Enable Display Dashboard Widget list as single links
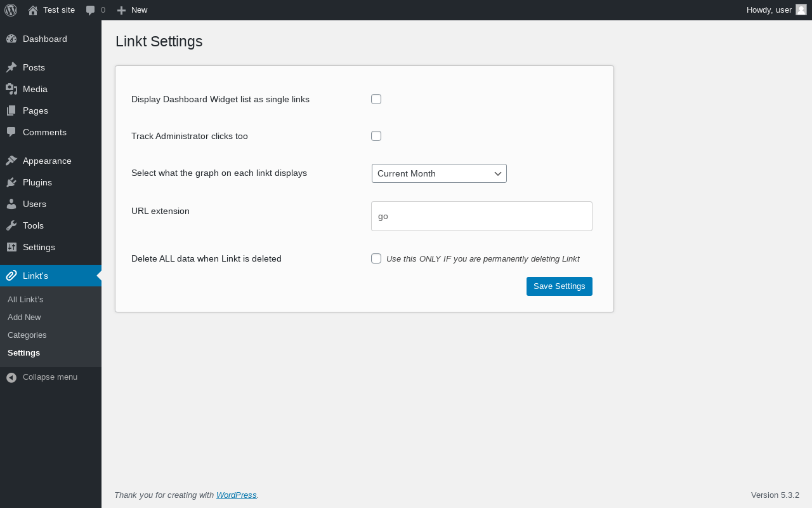Screen dimensions: 812x508 pos(376,99)
